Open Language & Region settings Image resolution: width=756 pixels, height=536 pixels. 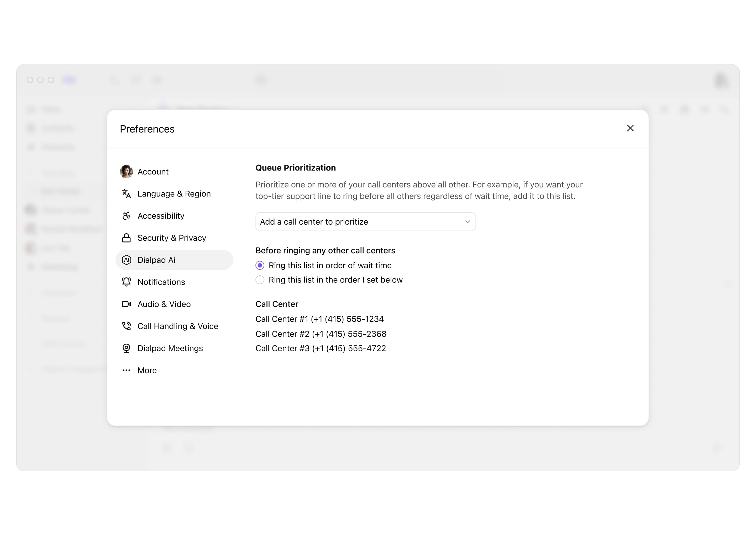coord(174,194)
